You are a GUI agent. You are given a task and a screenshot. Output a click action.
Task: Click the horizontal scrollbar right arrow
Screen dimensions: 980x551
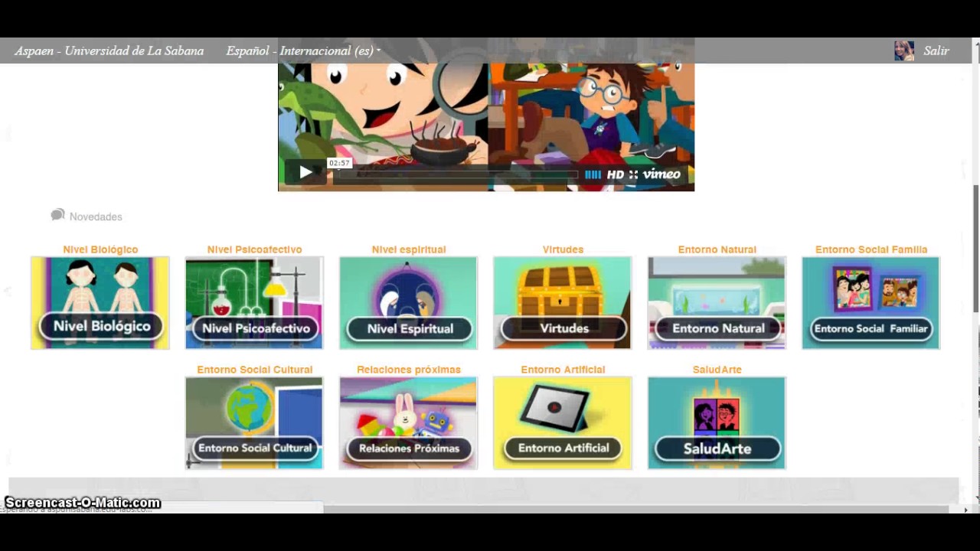[965, 509]
